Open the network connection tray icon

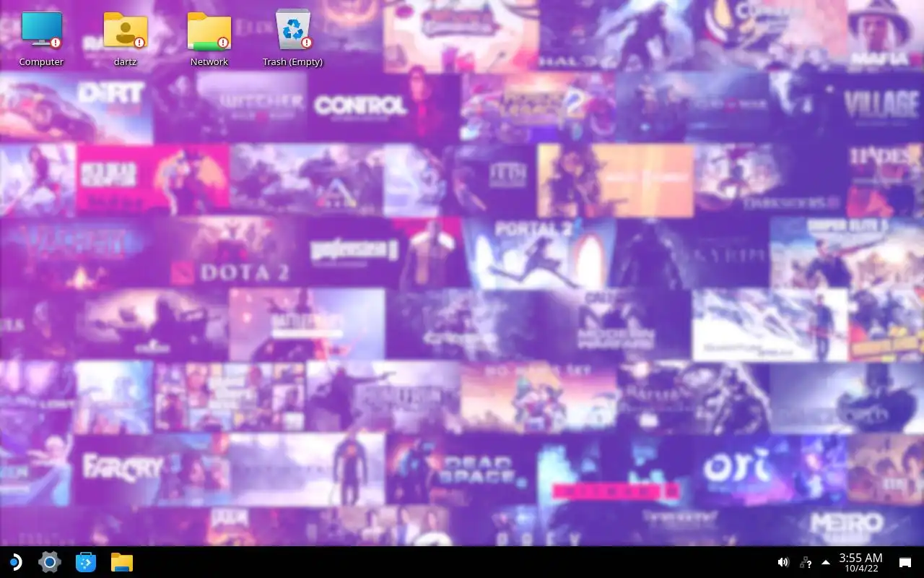(806, 562)
